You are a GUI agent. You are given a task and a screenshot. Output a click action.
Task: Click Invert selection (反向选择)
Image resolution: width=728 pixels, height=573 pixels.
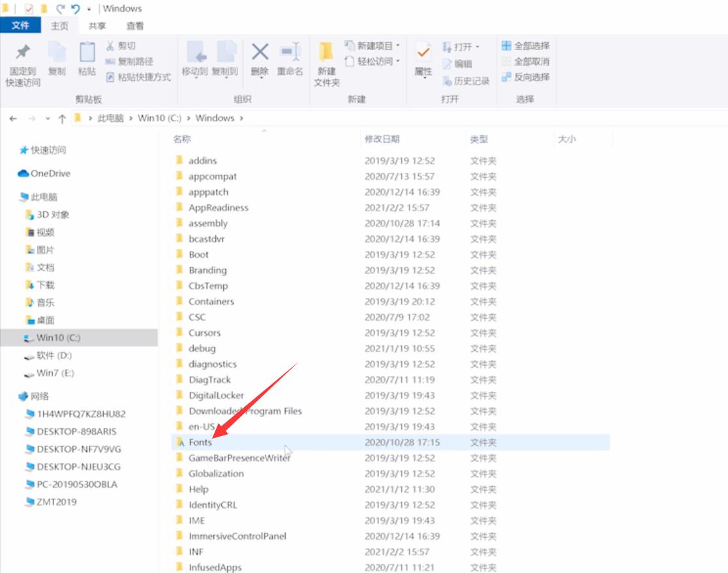(526, 77)
